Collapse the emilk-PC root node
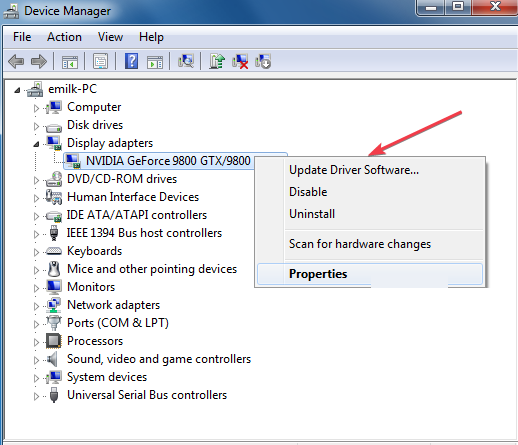The image size is (518, 445). coord(17,90)
